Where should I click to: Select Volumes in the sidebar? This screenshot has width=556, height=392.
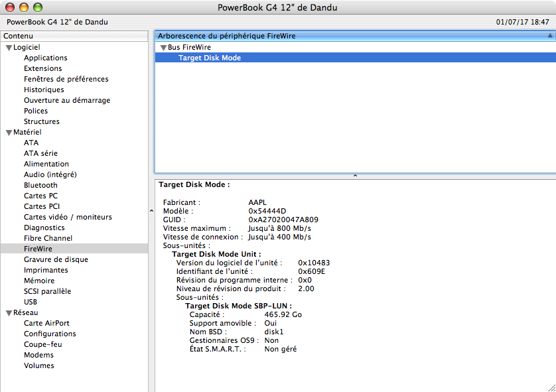[x=38, y=365]
